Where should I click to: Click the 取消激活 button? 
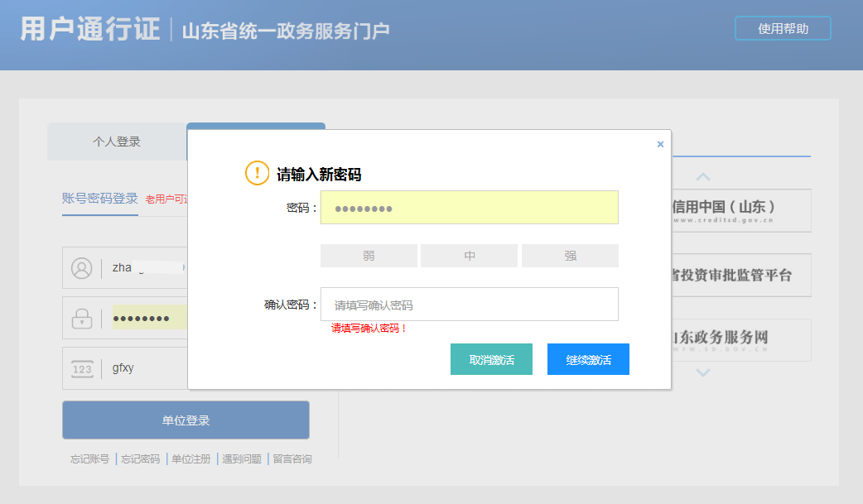point(491,359)
